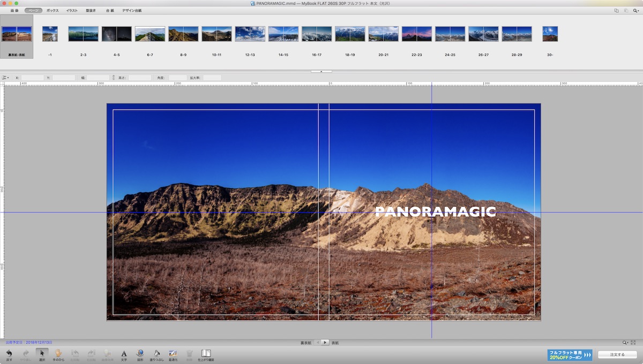Viewport: 643px width, 364px height.
Task: Click the copy pages icon in top-right toolbar
Action: click(x=616, y=10)
